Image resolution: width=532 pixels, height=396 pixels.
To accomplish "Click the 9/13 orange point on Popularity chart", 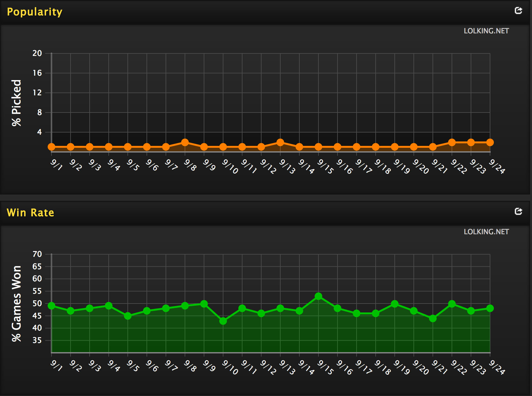I will [280, 142].
